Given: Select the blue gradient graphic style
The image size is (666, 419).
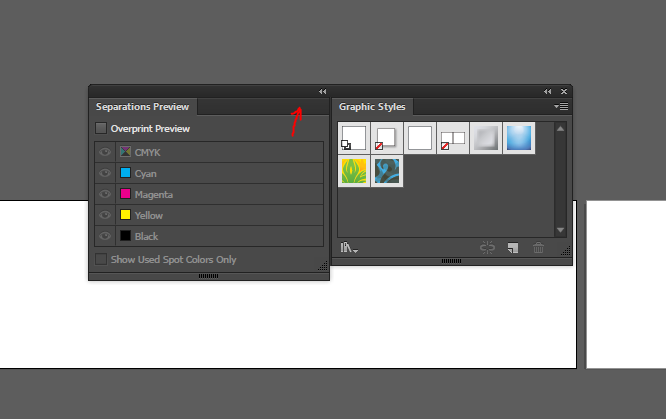Looking at the screenshot, I should point(519,138).
